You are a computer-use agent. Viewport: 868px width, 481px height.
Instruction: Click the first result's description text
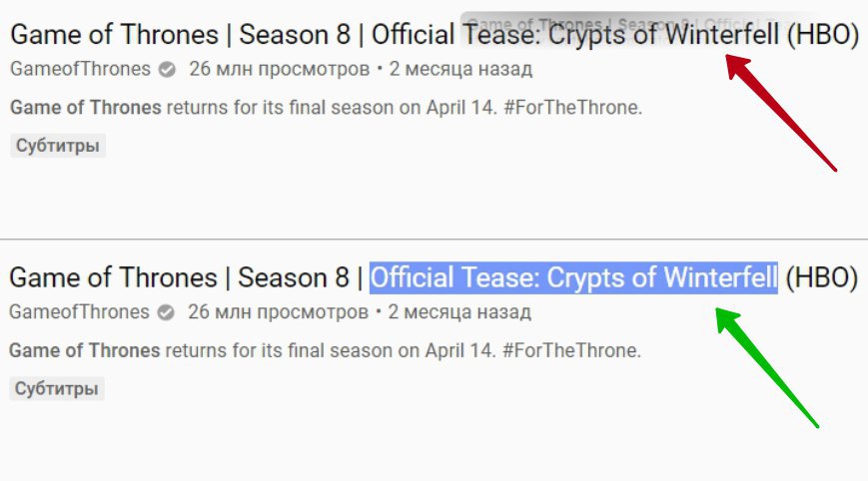tap(300, 108)
